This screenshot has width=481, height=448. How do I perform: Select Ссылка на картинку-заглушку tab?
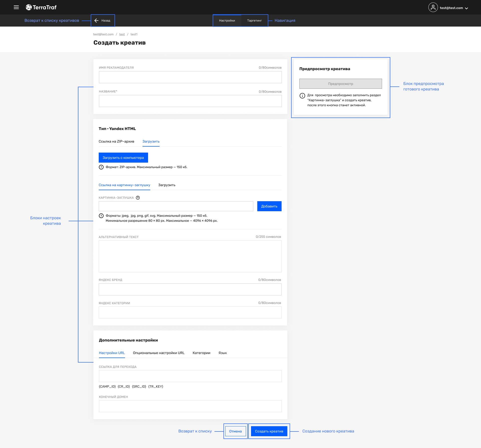(x=125, y=185)
